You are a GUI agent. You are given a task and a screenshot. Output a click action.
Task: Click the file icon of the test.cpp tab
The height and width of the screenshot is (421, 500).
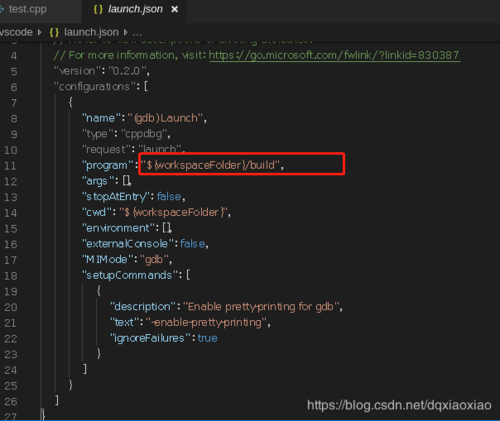tap(2, 9)
